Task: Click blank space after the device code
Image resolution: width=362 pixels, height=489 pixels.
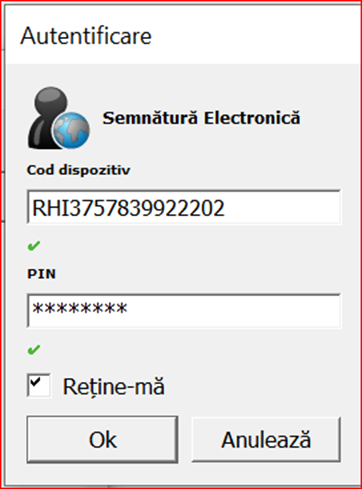Action: tap(282, 207)
